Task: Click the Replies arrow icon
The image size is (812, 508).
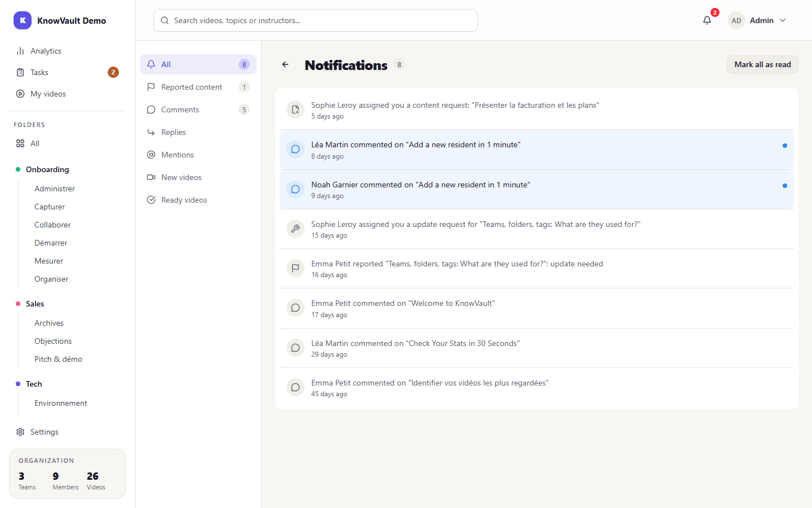Action: (151, 132)
